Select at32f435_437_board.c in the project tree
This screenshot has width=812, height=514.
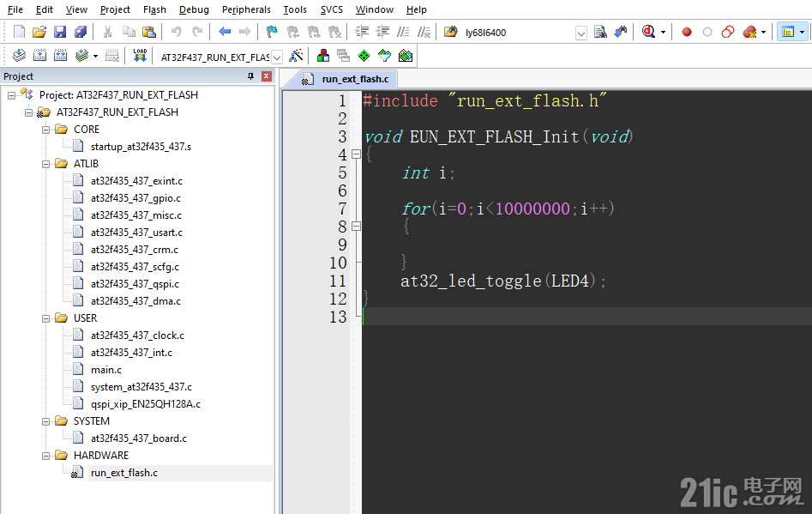click(139, 438)
